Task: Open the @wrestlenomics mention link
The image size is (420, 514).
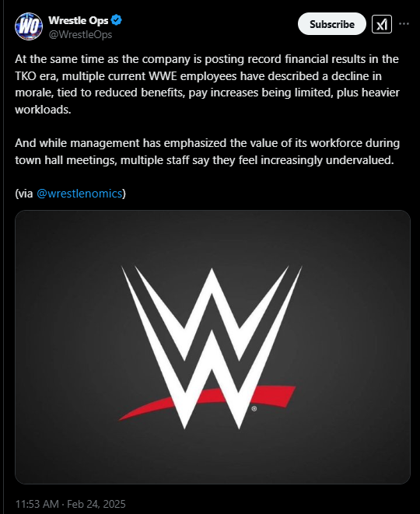Action: click(x=79, y=194)
